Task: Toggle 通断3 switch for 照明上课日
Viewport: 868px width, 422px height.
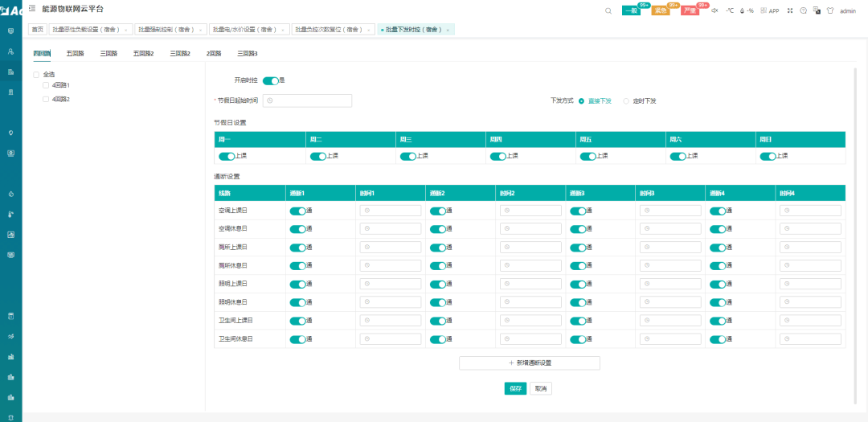Action: (578, 284)
